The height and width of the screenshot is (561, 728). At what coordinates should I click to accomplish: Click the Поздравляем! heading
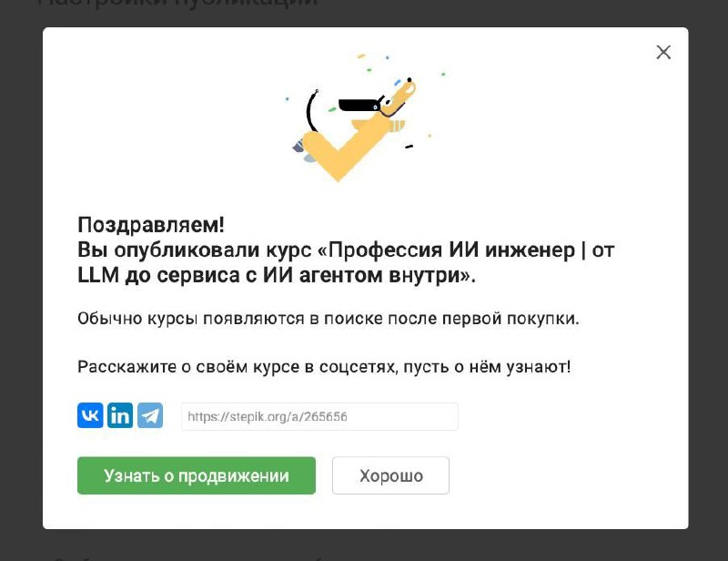coord(151,225)
